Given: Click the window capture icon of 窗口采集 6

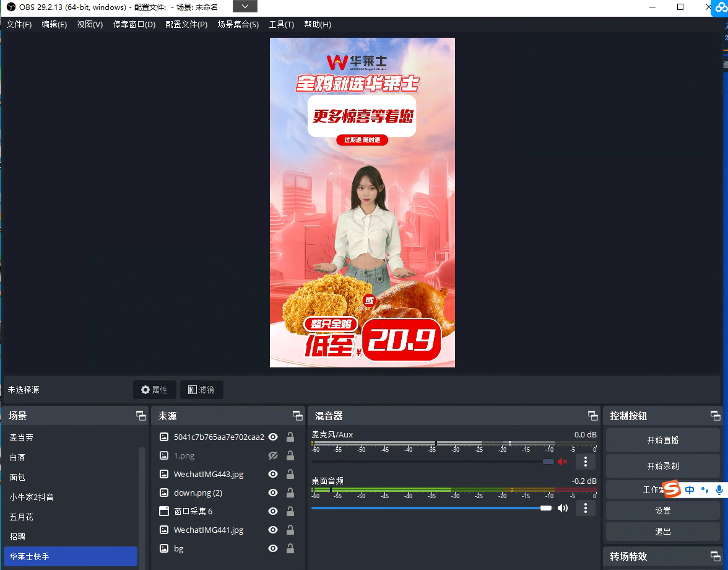Looking at the screenshot, I should click(x=164, y=512).
